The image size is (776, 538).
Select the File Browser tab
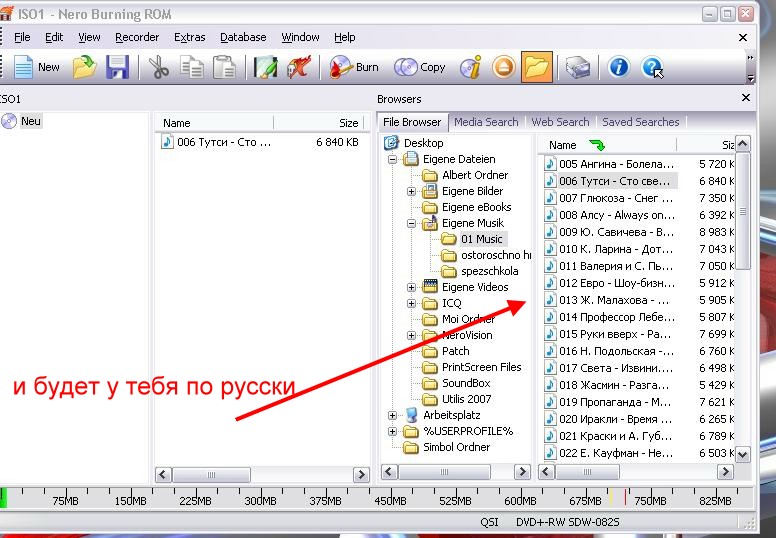coord(412,122)
